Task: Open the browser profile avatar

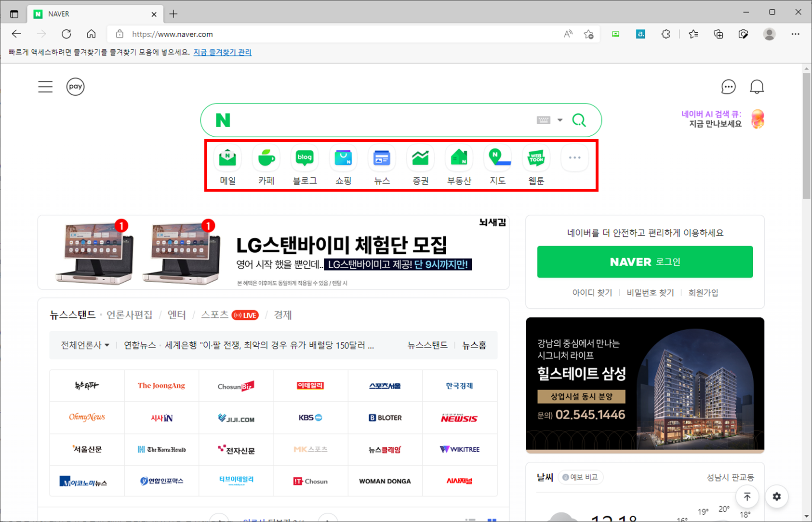Action: pyautogui.click(x=769, y=34)
